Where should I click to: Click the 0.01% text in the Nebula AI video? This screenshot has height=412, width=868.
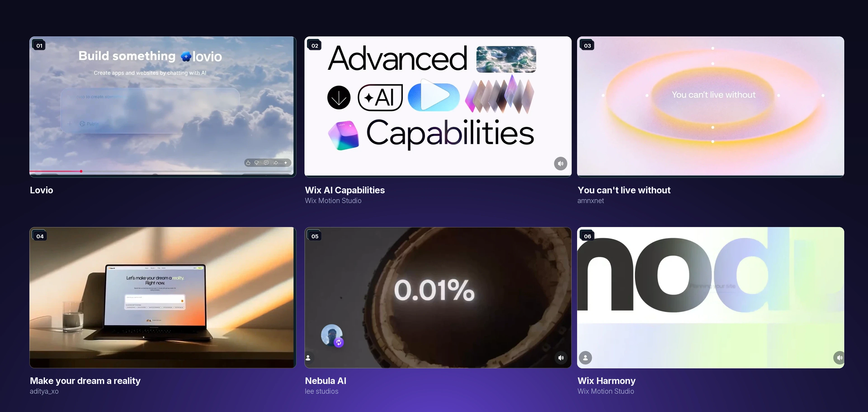(x=434, y=290)
